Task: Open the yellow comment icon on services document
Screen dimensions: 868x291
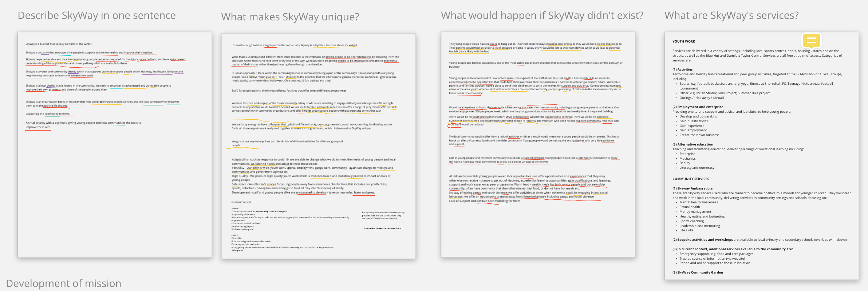Action: 811,40
